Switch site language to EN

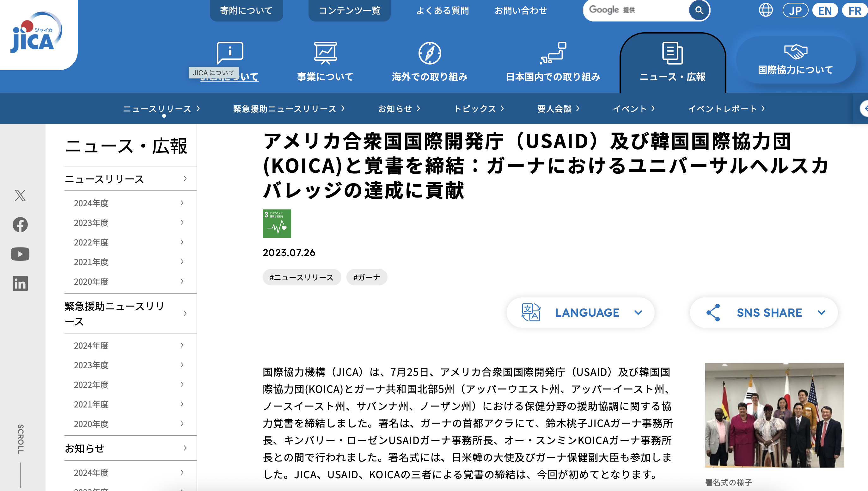coord(825,10)
